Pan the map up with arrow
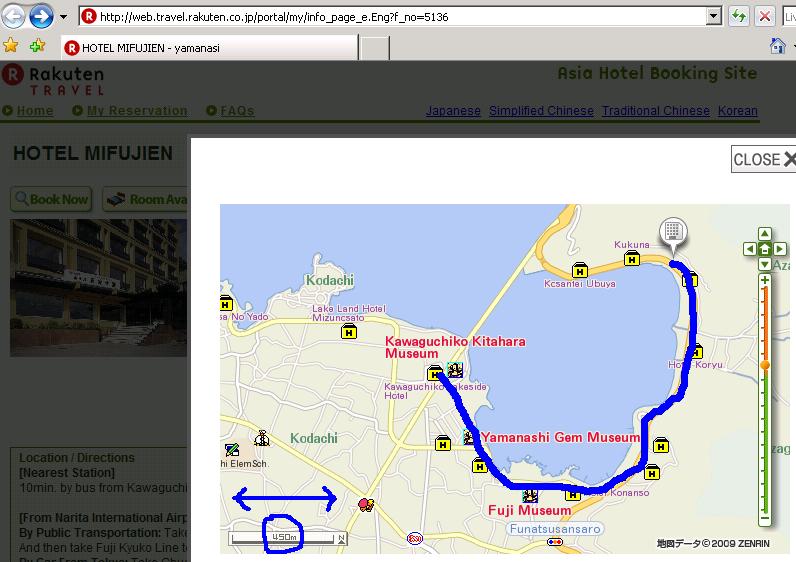This screenshot has height=562, width=796. click(x=765, y=234)
